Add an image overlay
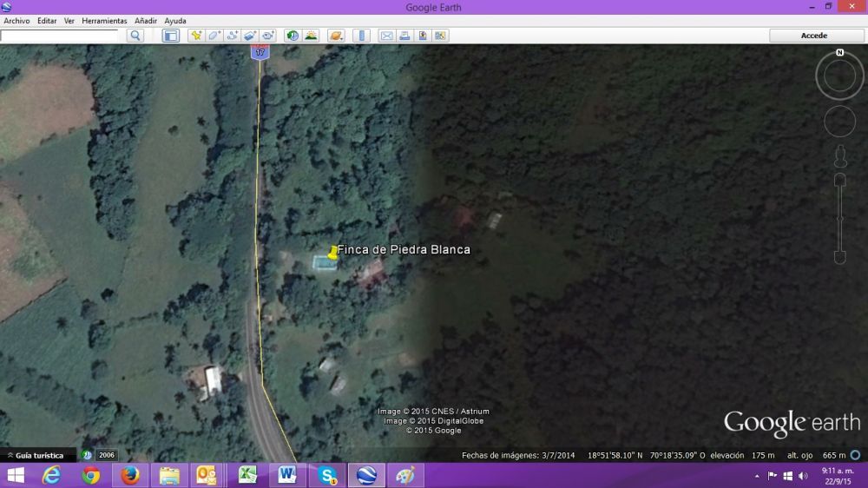The width and height of the screenshot is (868, 488). pyautogui.click(x=250, y=36)
